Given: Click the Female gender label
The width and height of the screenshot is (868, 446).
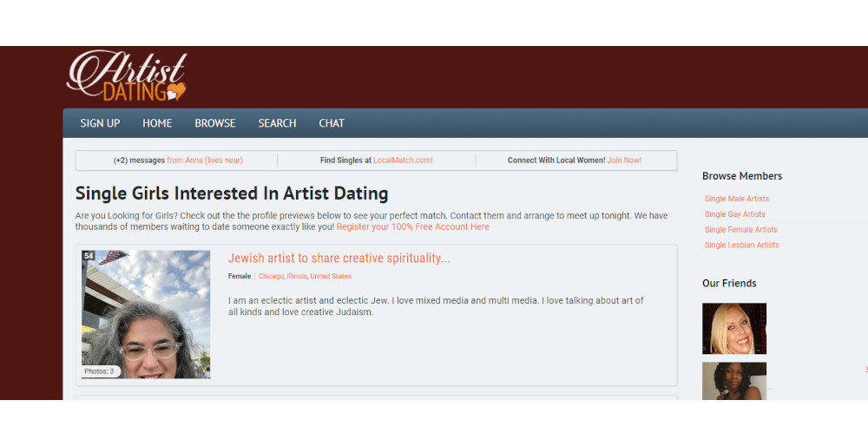Looking at the screenshot, I should click(240, 276).
